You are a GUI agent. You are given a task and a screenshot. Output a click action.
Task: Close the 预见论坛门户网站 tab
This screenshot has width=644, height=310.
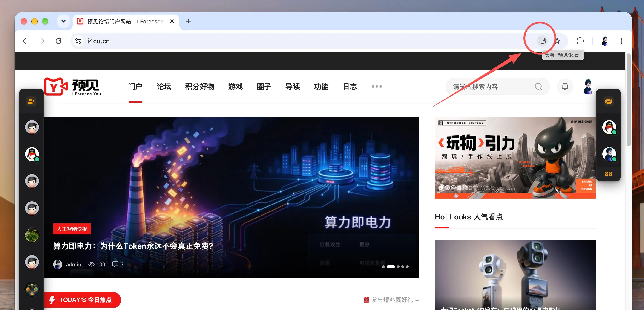172,21
